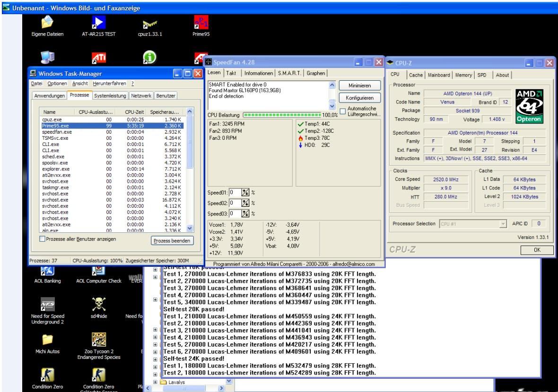Click the Minimieren button in SpeedFan
The height and width of the screenshot is (392, 558).
[359, 85]
